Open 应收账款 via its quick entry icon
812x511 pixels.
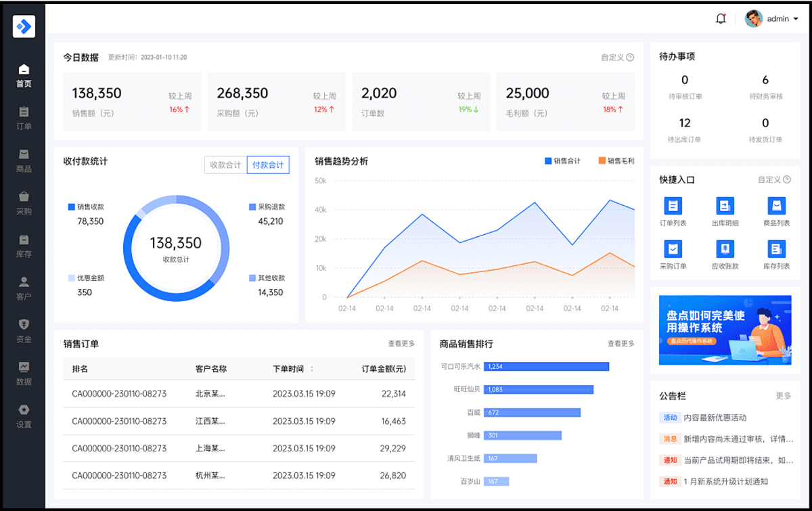coord(724,255)
